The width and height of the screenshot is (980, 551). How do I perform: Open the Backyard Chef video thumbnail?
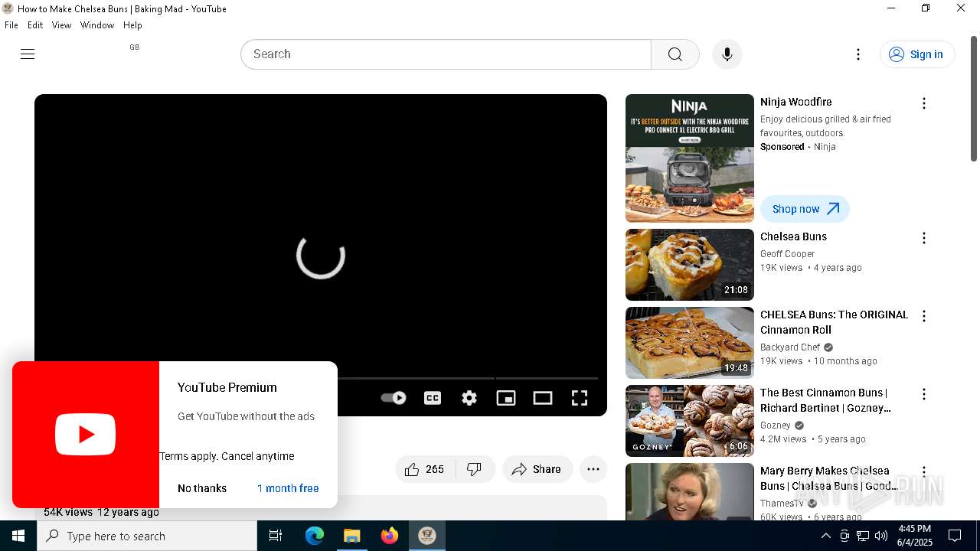pos(690,343)
